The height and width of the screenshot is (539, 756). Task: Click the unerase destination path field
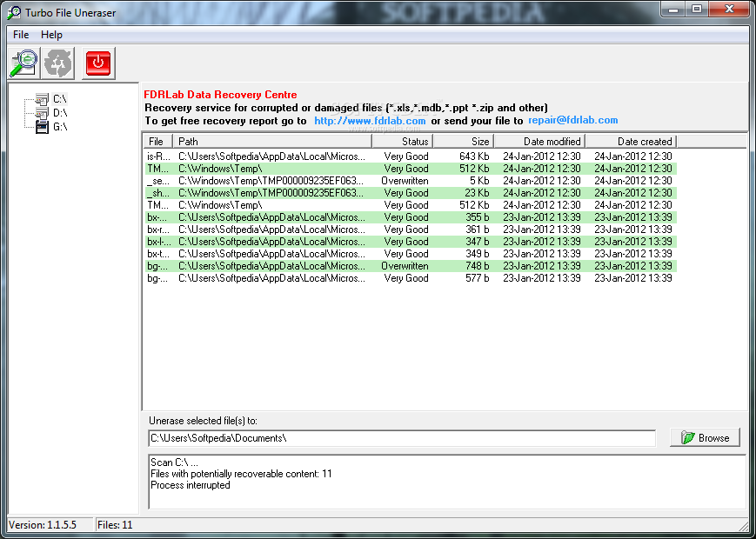click(402, 438)
